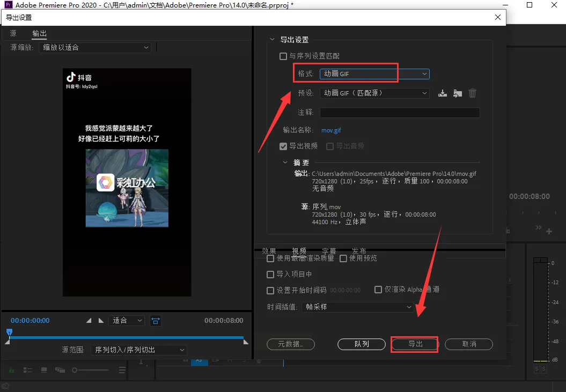Expand the 源范围 dropdown
566x392 pixels.
(138, 350)
